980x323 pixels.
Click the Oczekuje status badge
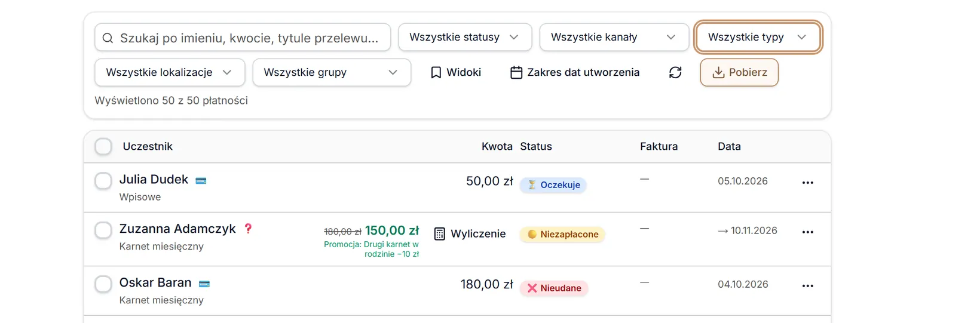point(553,185)
